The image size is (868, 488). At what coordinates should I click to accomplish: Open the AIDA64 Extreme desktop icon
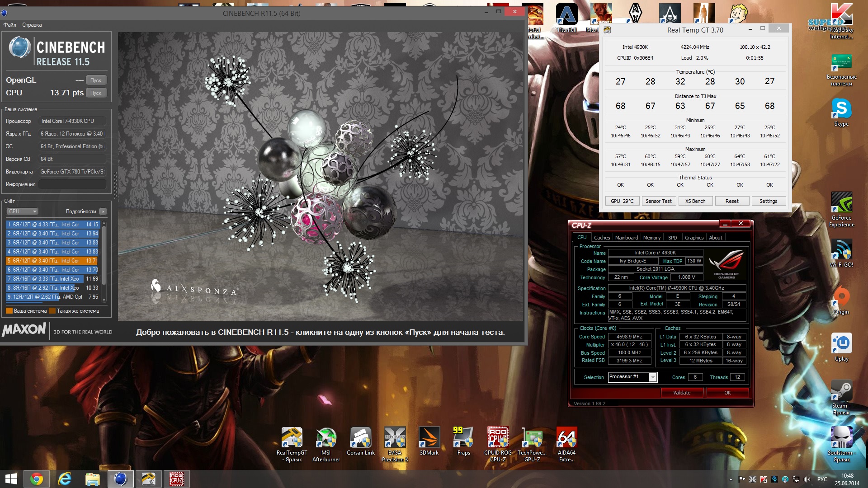tap(566, 444)
